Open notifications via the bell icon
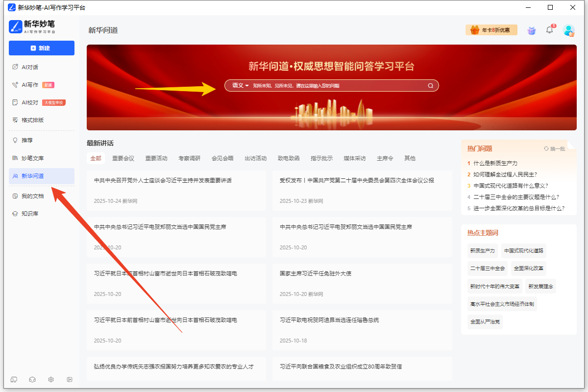 pyautogui.click(x=549, y=30)
